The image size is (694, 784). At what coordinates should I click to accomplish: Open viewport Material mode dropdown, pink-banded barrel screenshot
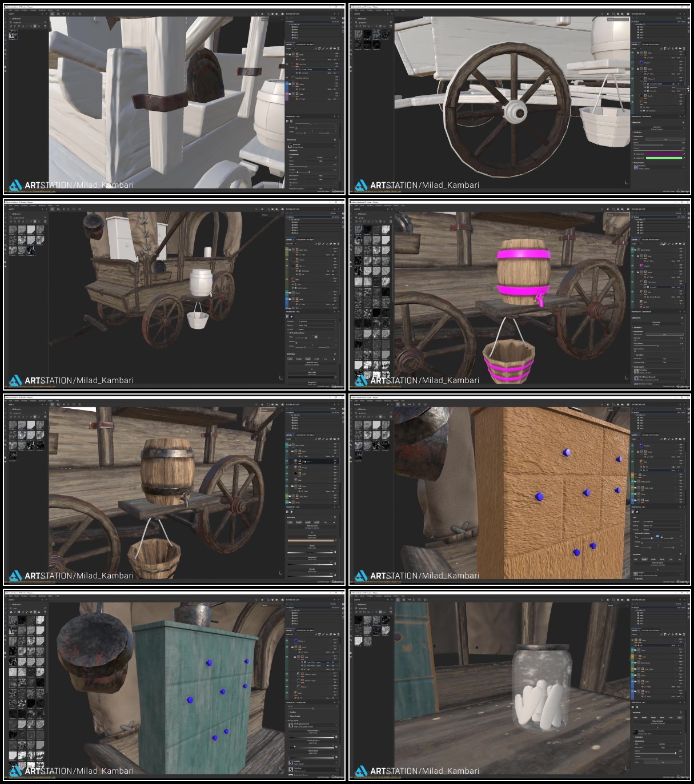coord(618,215)
